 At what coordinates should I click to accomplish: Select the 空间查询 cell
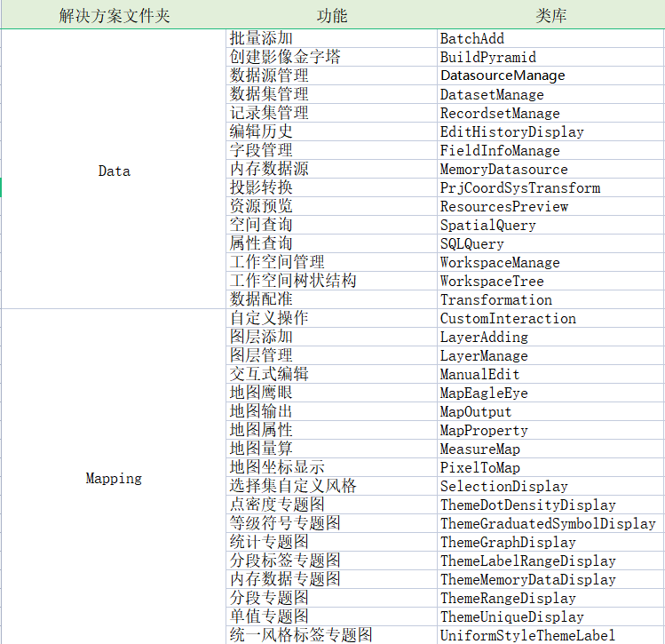point(332,226)
